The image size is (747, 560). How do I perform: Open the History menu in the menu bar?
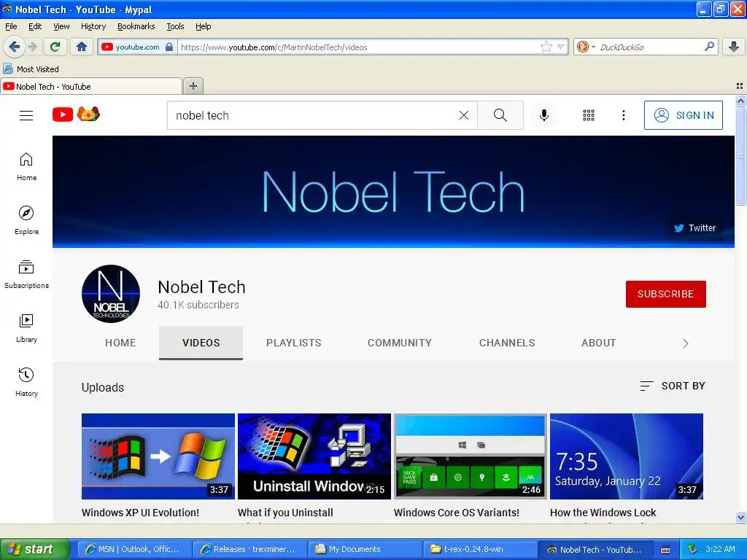point(93,26)
